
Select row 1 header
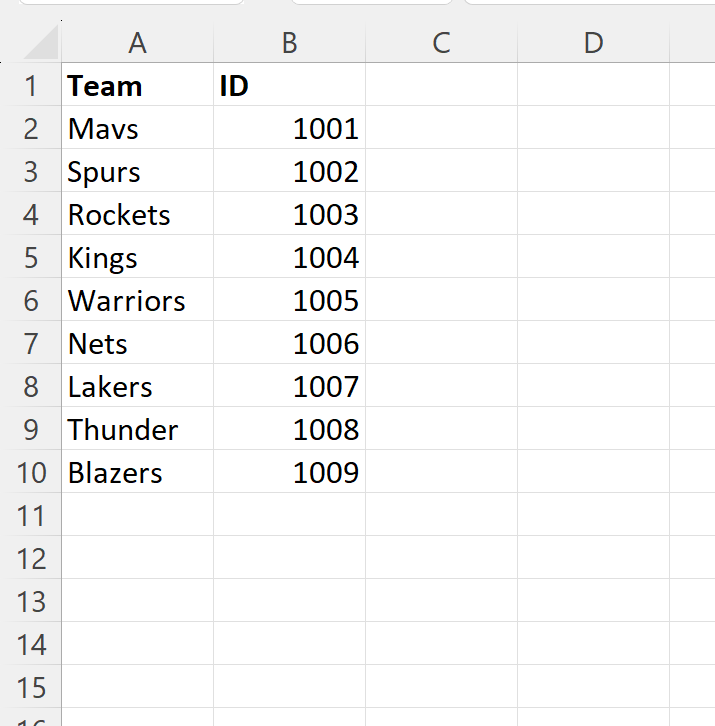click(x=31, y=84)
